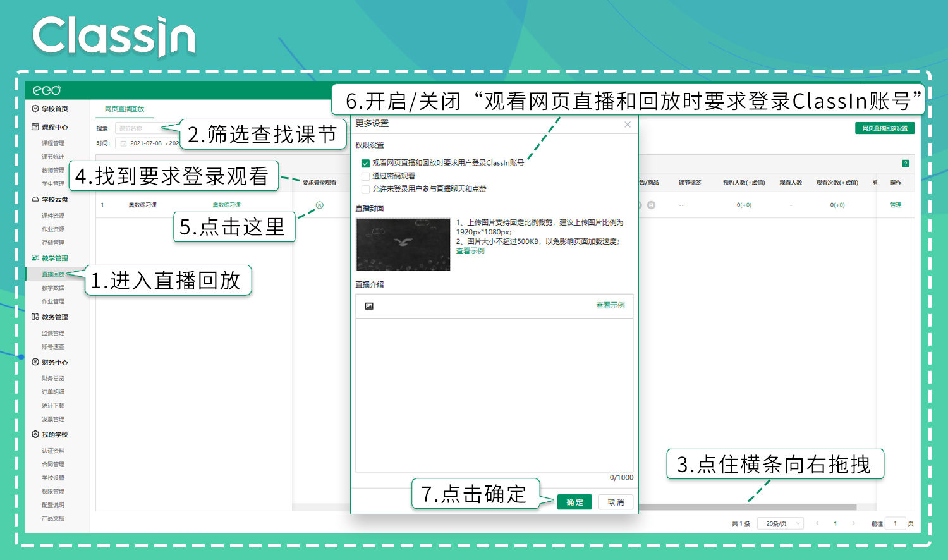Open 学校设置 in the sidebar

53,478
